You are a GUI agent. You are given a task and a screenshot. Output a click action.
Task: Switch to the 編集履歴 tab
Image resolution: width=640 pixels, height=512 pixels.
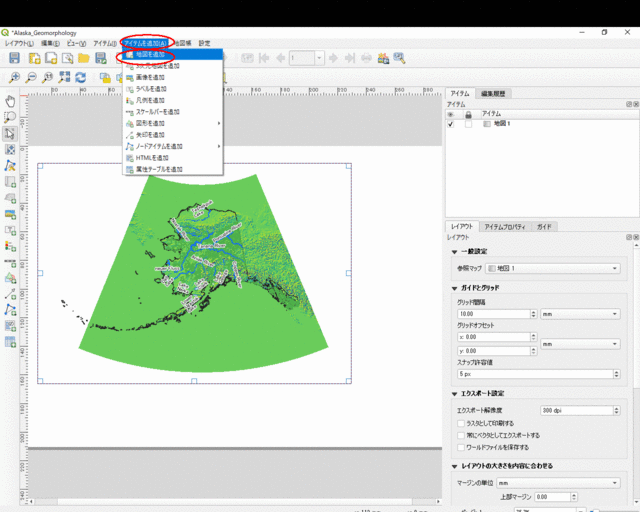coord(494,93)
